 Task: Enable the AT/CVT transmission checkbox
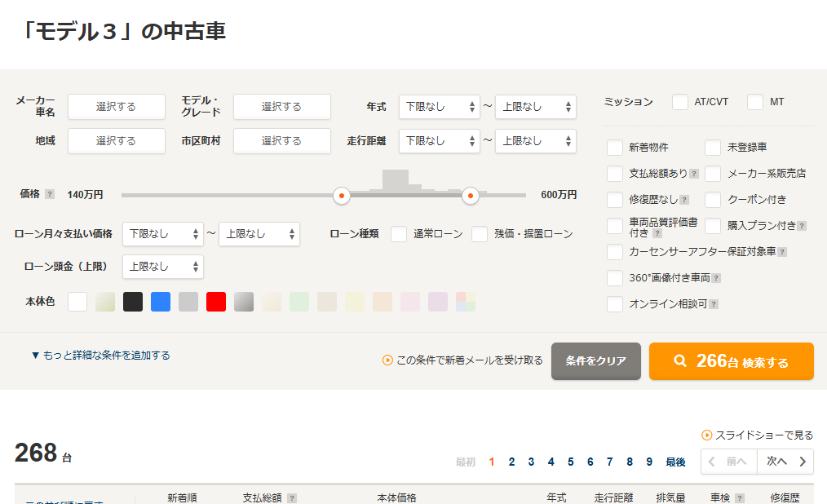click(x=680, y=102)
